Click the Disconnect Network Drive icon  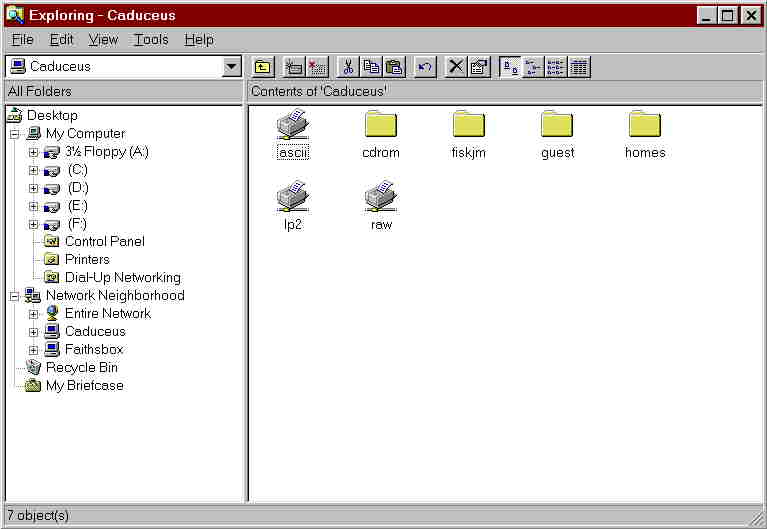[x=317, y=67]
